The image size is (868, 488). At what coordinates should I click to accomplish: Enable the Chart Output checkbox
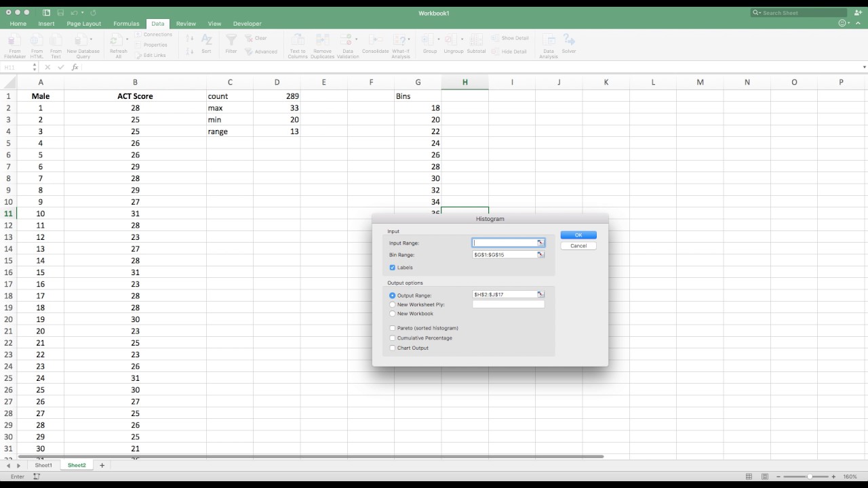[392, 348]
